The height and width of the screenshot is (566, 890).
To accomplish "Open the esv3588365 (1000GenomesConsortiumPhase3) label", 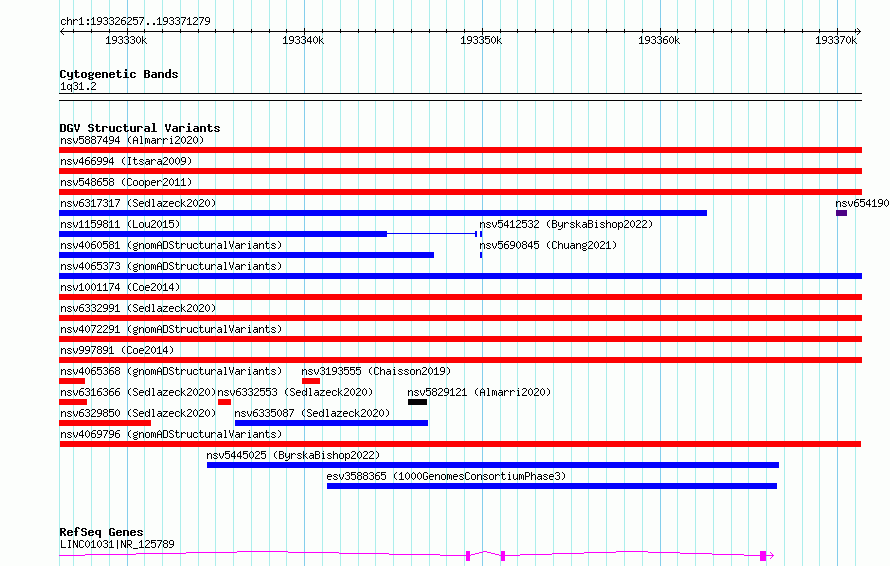I will [x=446, y=476].
